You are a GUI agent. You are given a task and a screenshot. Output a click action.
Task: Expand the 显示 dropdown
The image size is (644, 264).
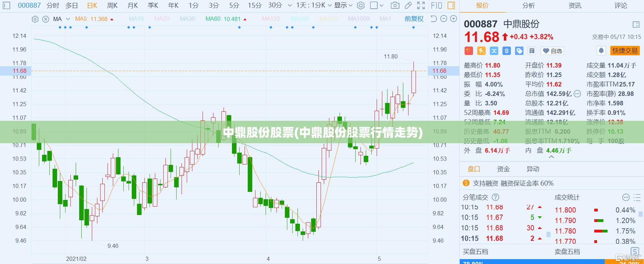[x=343, y=6]
